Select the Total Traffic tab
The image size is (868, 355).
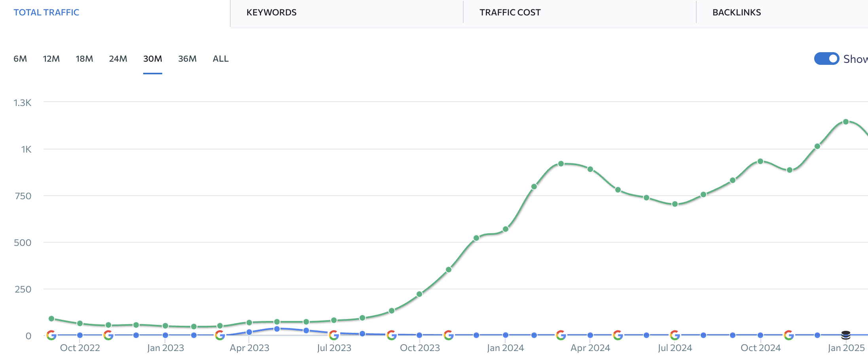pos(46,13)
